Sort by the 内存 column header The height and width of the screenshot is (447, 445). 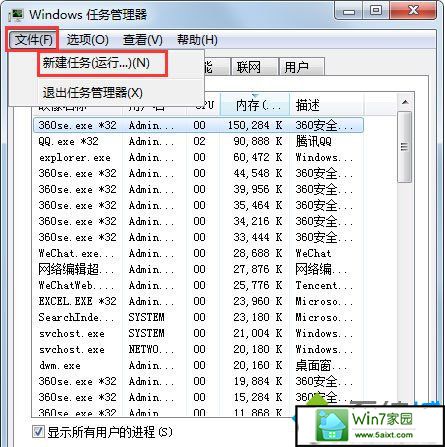(x=255, y=105)
